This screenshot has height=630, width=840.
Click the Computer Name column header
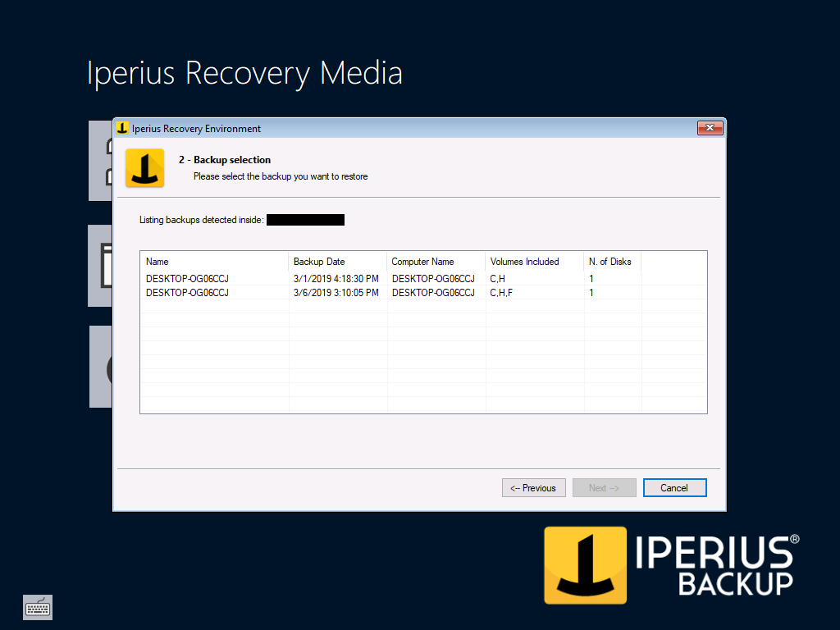tap(435, 261)
